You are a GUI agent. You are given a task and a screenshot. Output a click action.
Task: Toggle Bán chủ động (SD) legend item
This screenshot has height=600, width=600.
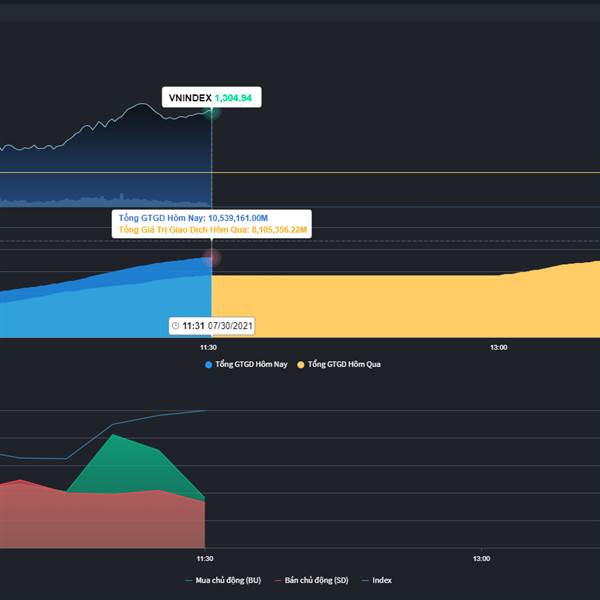tap(311, 580)
